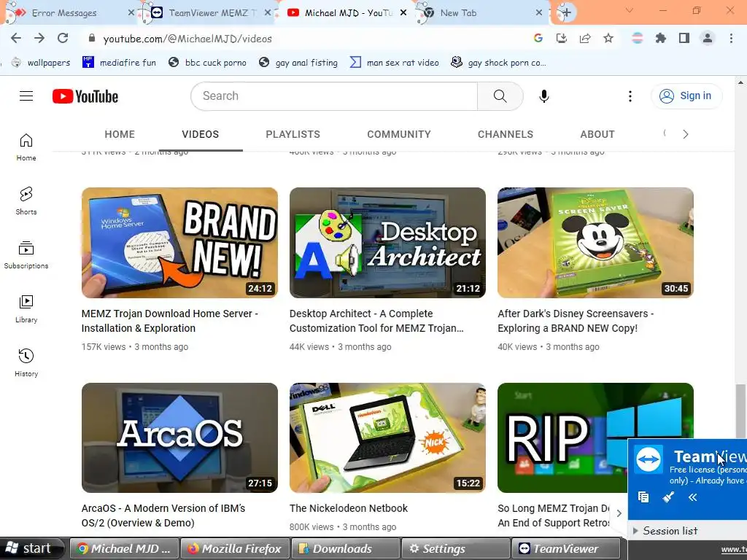
Task: Search with voice microphone icon
Action: (x=544, y=96)
